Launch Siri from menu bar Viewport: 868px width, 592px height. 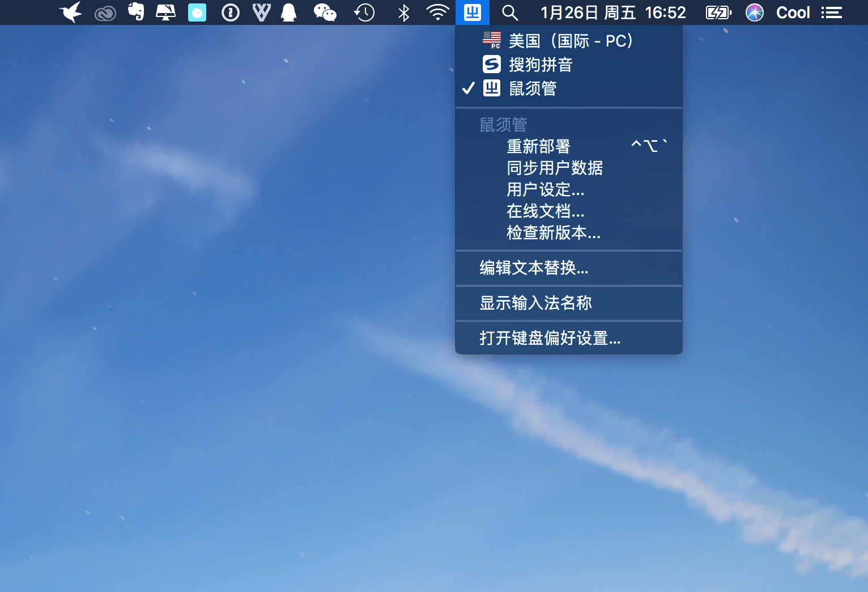755,12
